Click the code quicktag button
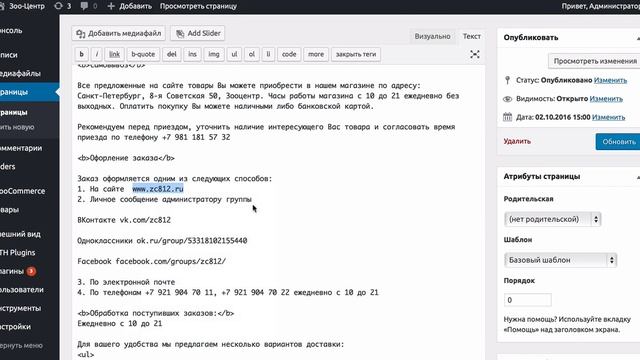The height and width of the screenshot is (360, 640). tap(289, 54)
